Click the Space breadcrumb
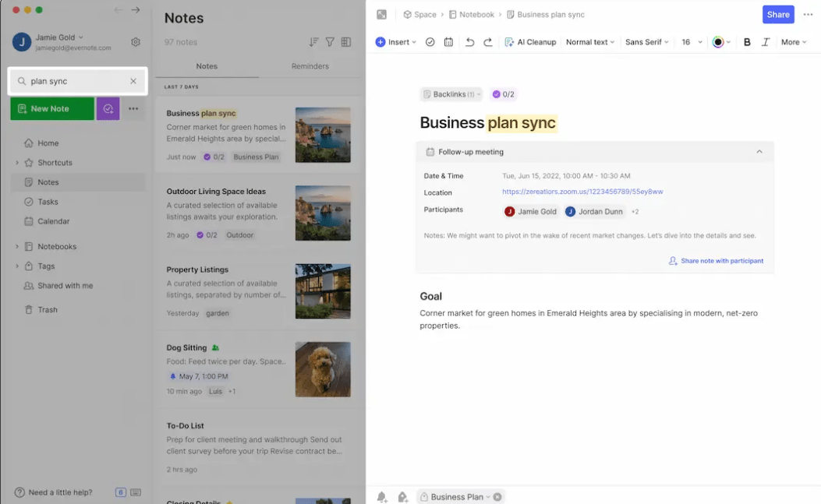The image size is (821, 504). coord(419,15)
